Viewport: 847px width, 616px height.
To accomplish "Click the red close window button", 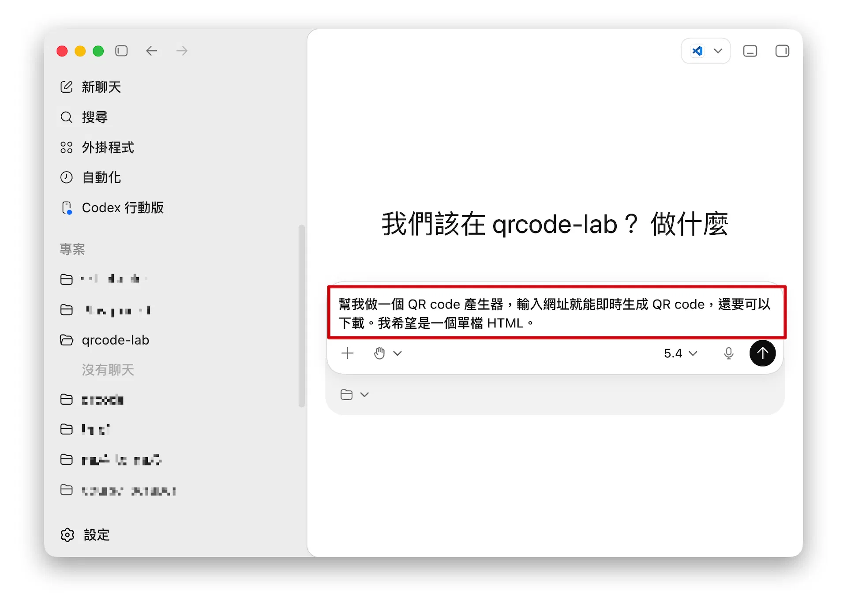I will click(x=62, y=51).
